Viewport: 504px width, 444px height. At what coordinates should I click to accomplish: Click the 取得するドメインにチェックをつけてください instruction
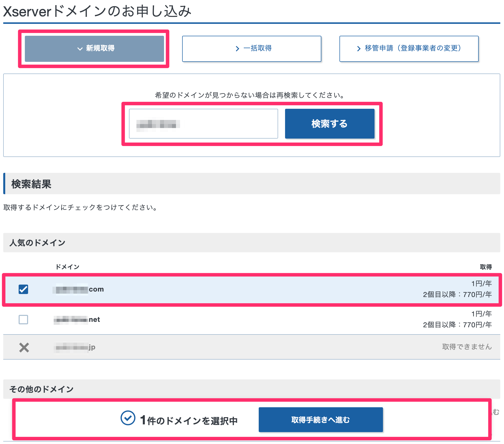81,207
